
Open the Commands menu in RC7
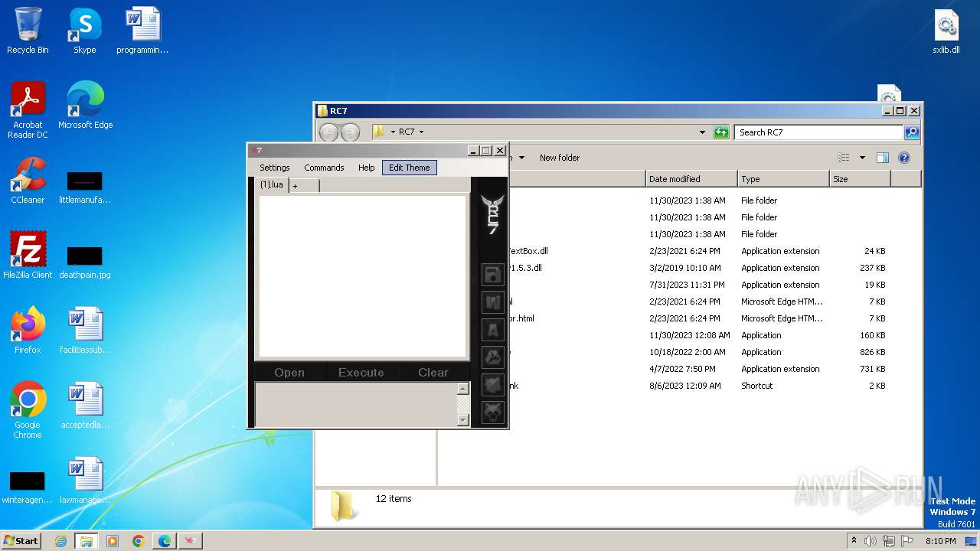click(x=324, y=168)
